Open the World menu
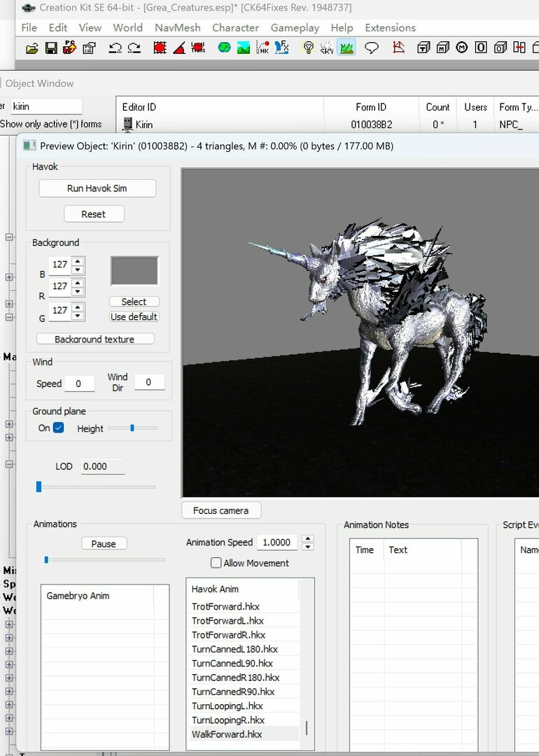 (128, 28)
